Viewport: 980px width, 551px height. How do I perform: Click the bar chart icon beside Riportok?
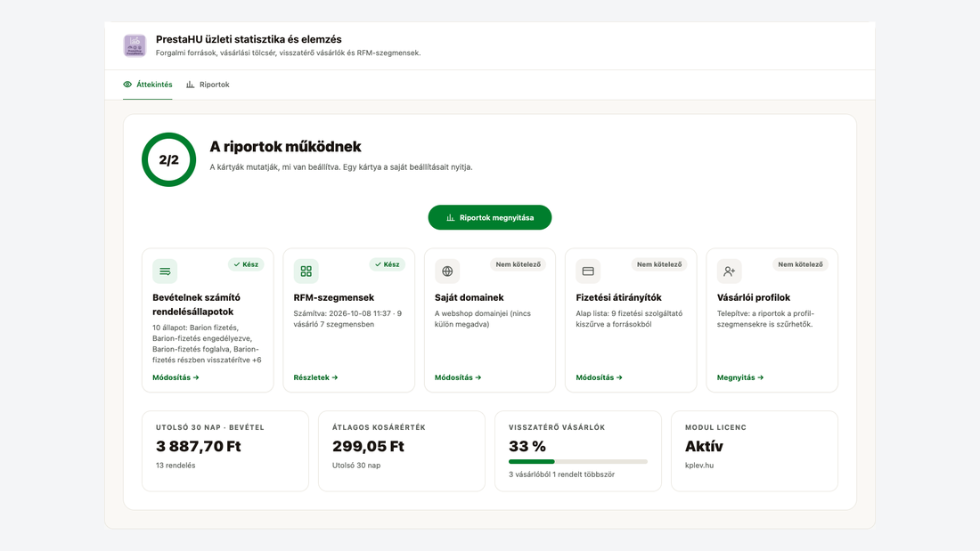pyautogui.click(x=190, y=85)
